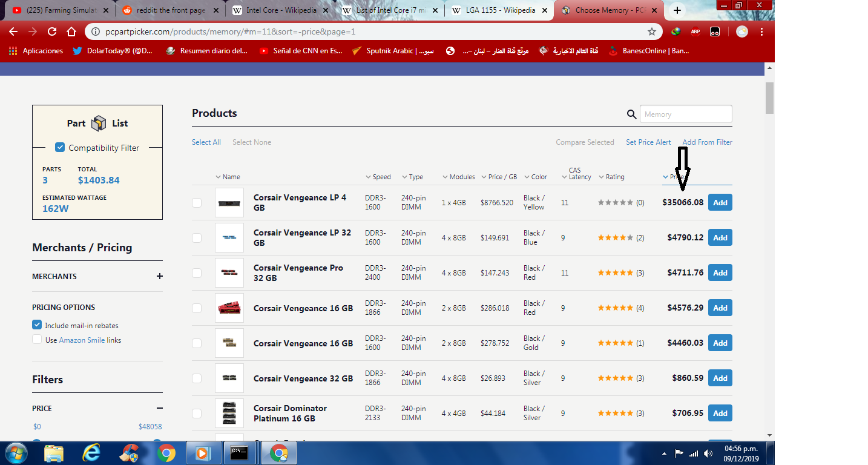868x465 pixels.
Task: Close the Intel Core Wikipedia tab
Action: [x=327, y=10]
